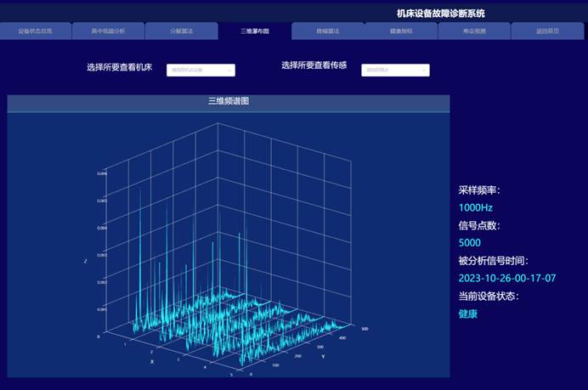The height and width of the screenshot is (390, 588).
Task: Open the fifth tab, right of 三维瀑布图
Action: click(328, 31)
